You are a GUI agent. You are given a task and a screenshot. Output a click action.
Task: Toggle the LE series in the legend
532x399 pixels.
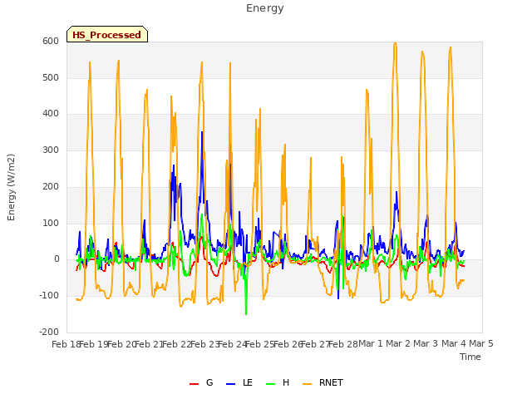click(x=239, y=382)
